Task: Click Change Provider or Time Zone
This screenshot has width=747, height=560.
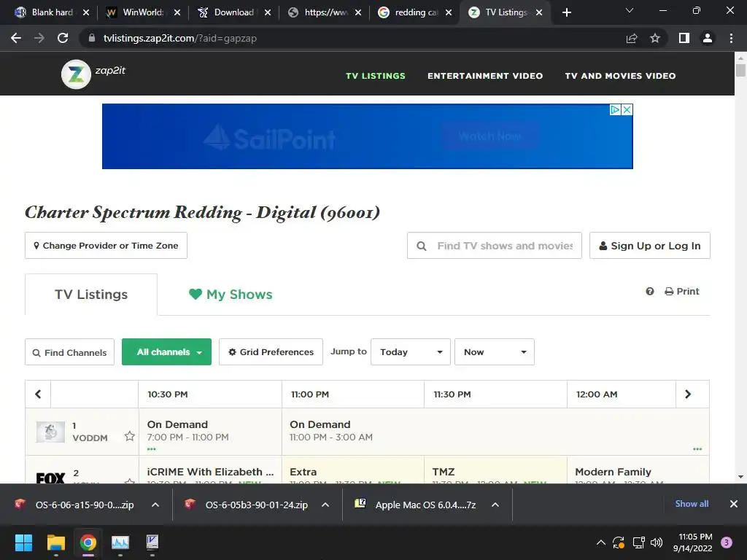Action: pos(106,245)
